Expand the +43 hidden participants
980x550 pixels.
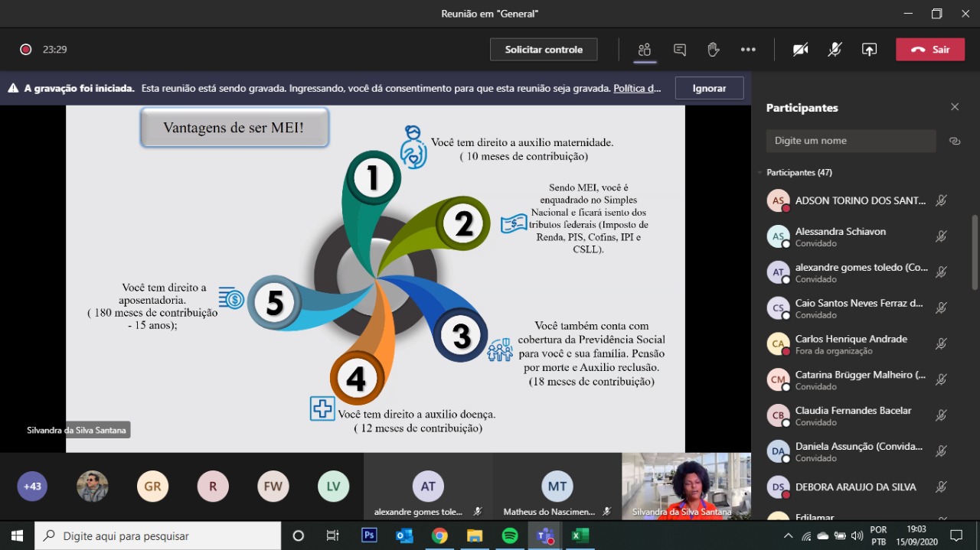32,486
